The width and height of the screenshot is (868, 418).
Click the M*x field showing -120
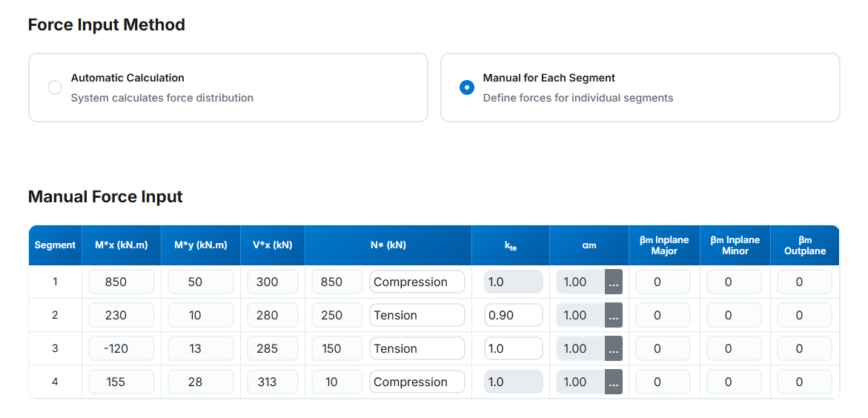(x=122, y=349)
